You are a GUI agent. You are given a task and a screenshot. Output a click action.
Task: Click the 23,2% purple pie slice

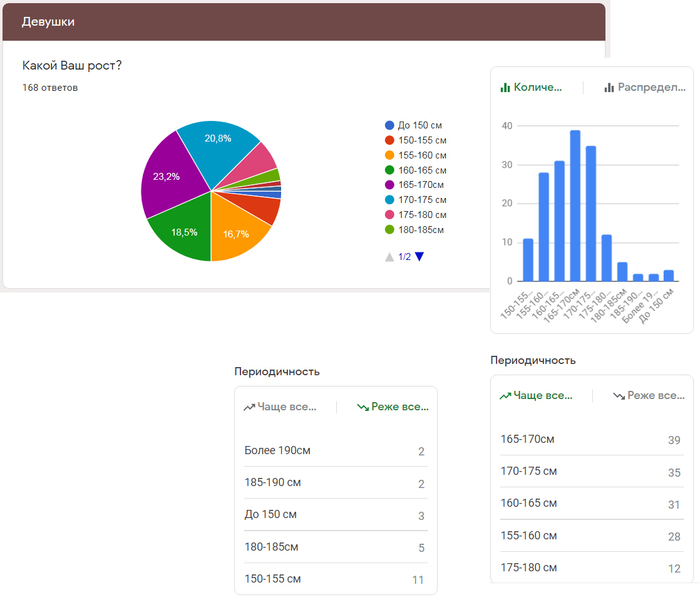point(172,176)
